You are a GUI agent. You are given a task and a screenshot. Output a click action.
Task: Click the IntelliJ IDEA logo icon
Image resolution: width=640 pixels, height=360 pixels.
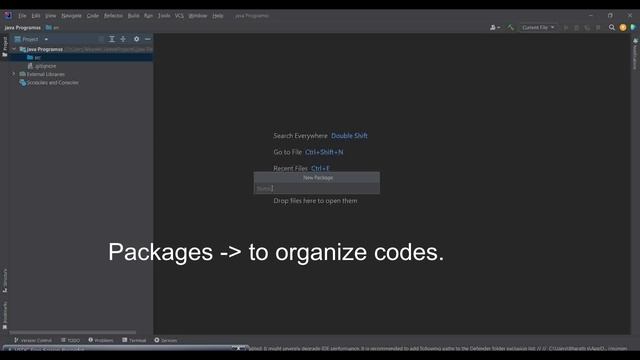coord(8,16)
